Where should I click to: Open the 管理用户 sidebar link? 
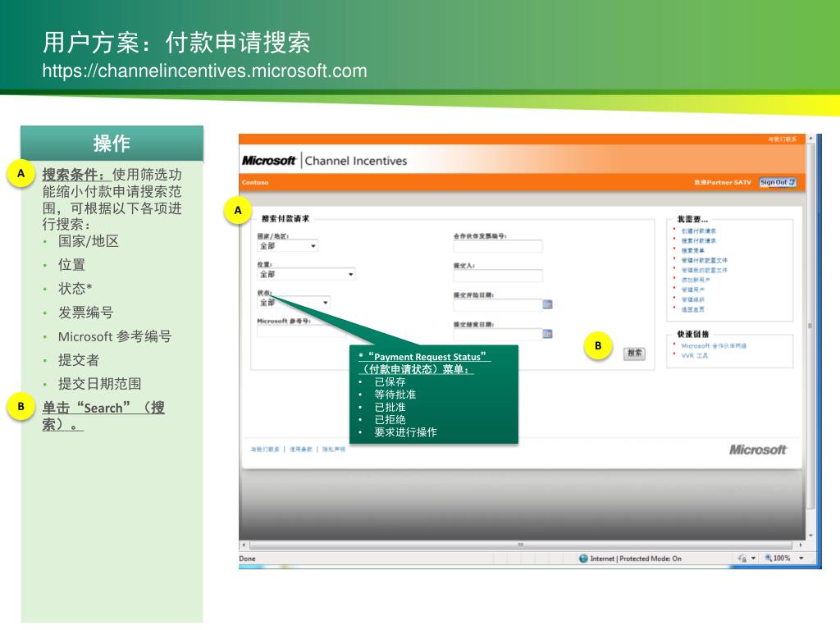[x=692, y=290]
